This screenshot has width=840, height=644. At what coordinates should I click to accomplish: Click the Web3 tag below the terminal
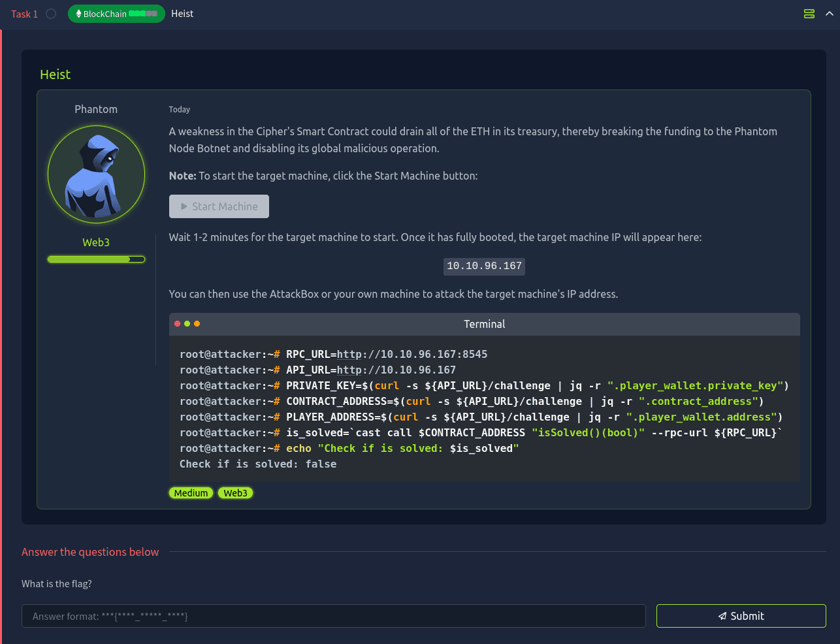(235, 493)
